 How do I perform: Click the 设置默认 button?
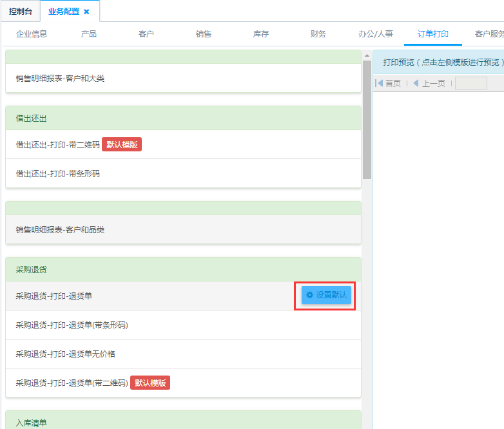click(326, 295)
